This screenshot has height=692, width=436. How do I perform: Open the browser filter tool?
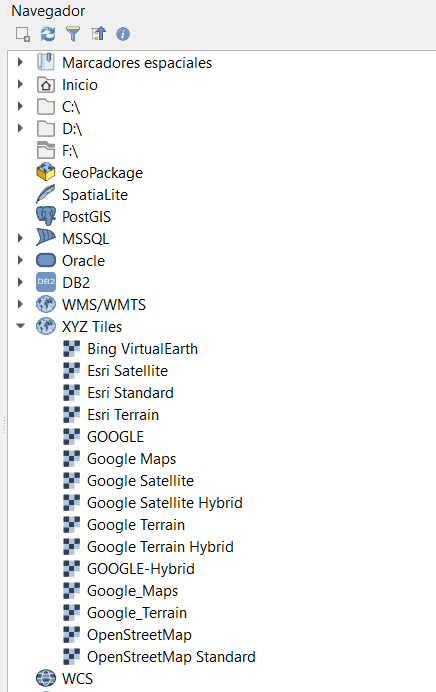tap(73, 34)
